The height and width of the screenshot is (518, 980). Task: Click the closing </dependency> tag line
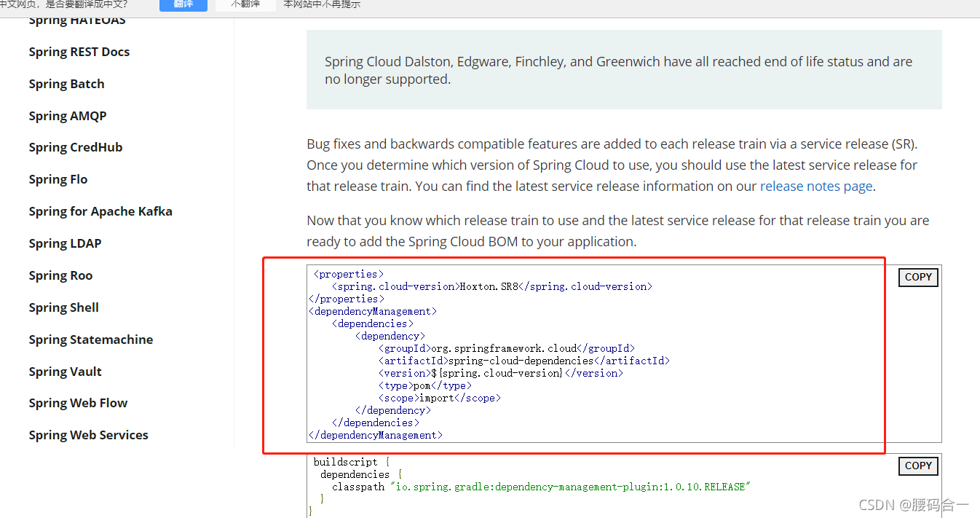tap(393, 410)
